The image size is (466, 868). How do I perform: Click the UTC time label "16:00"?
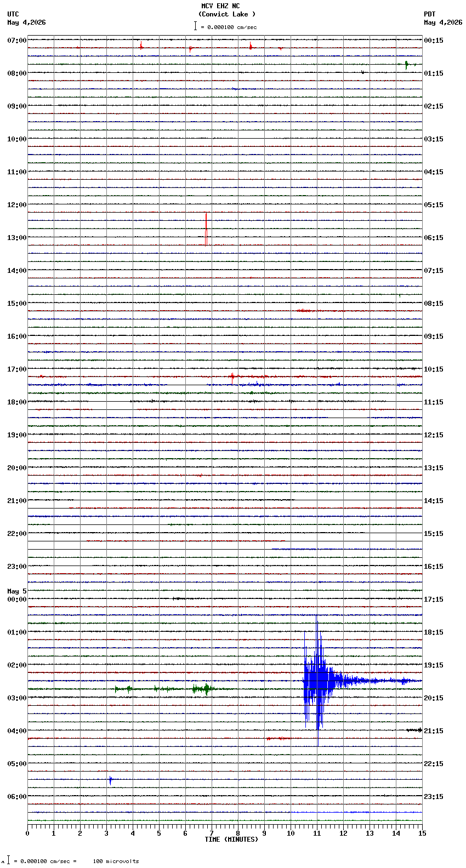pos(17,336)
